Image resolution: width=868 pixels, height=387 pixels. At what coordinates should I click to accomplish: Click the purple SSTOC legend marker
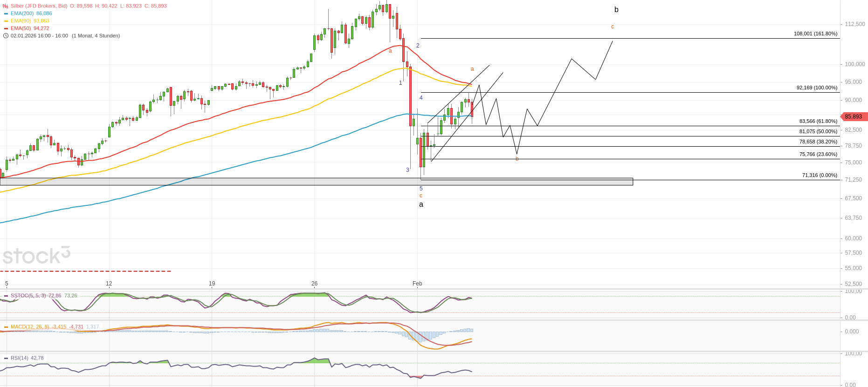click(x=6, y=296)
